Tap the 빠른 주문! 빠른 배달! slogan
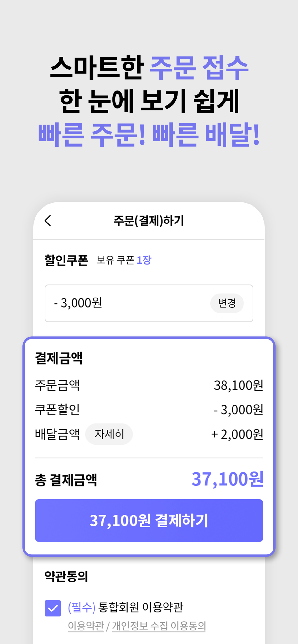Viewport: 298px width, 644px height. point(149,134)
